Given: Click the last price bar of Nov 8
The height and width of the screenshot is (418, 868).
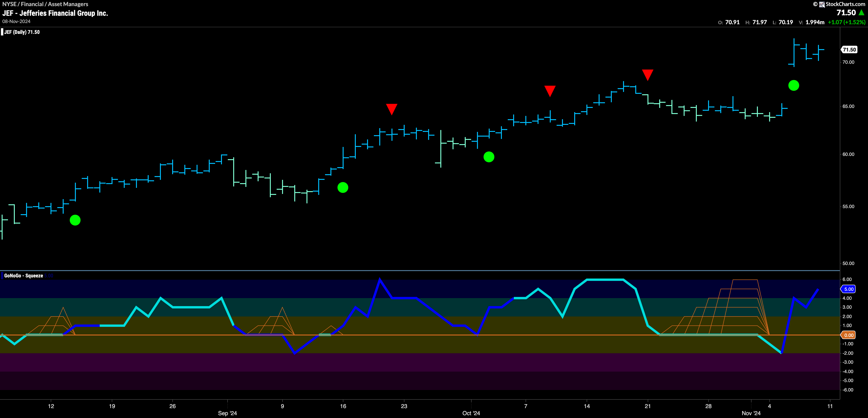Looking at the screenshot, I should [819, 53].
